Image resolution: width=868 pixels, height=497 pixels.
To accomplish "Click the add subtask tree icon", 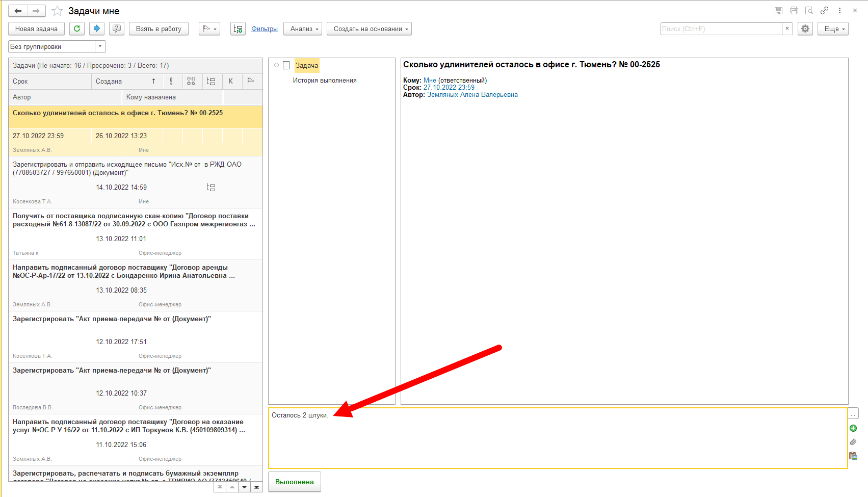I will [238, 29].
